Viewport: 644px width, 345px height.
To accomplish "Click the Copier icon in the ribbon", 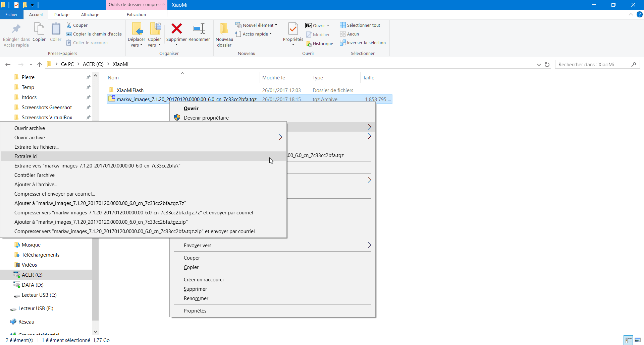I will (39, 29).
